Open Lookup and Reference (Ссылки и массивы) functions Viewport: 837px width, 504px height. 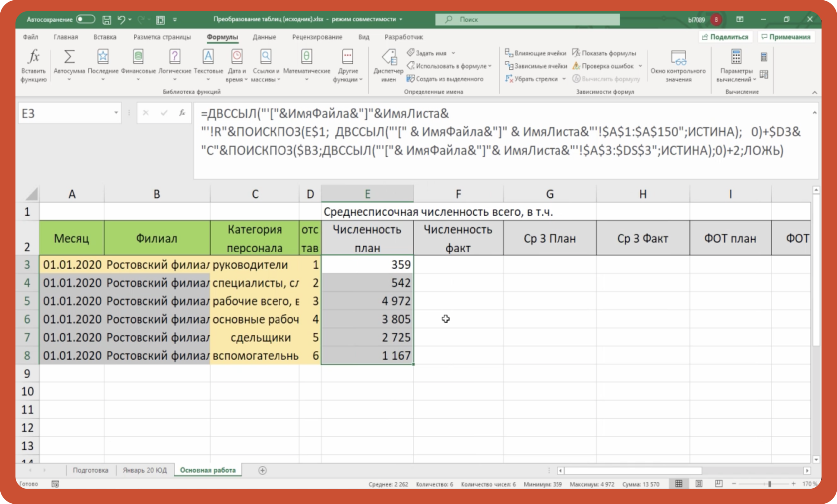point(266,65)
